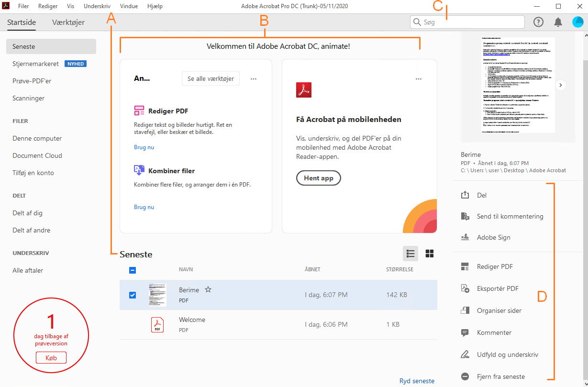Click the Del share icon

pos(465,195)
